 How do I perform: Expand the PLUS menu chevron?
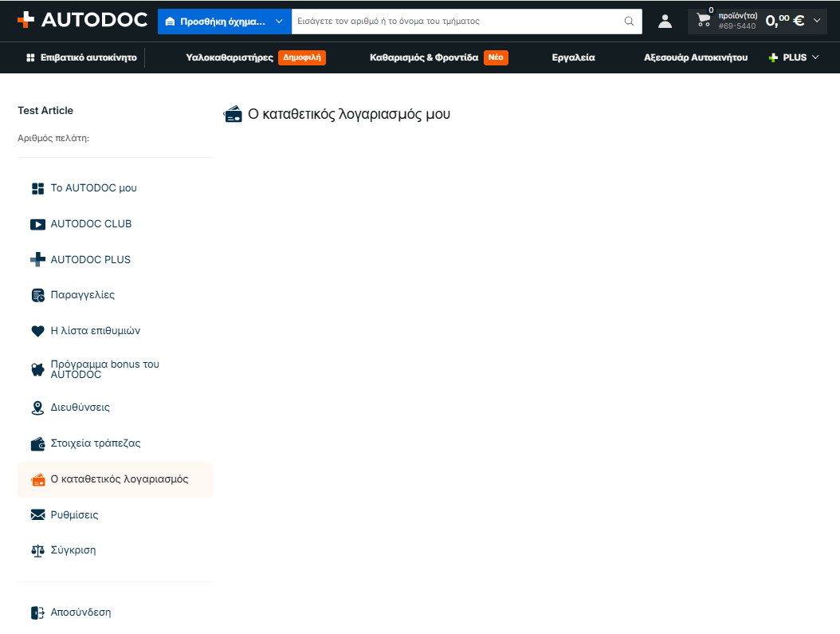point(815,57)
